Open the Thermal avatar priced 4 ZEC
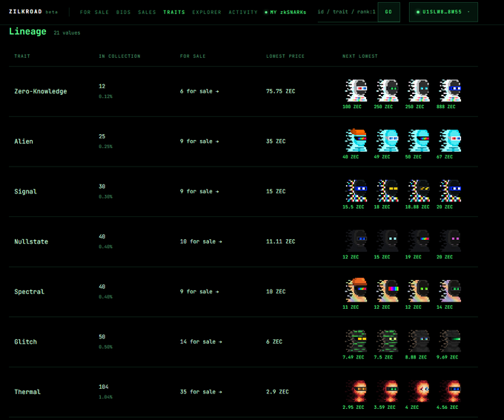 click(x=419, y=391)
